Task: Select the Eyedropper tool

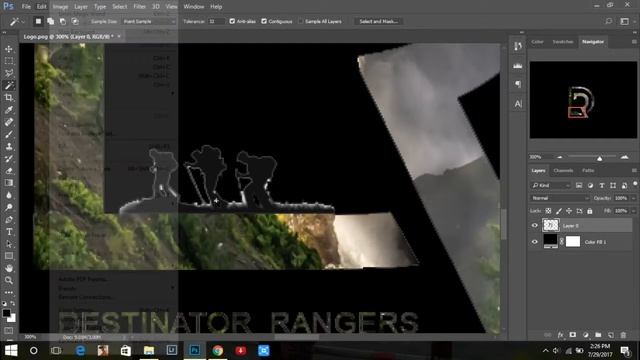Action: click(9, 110)
